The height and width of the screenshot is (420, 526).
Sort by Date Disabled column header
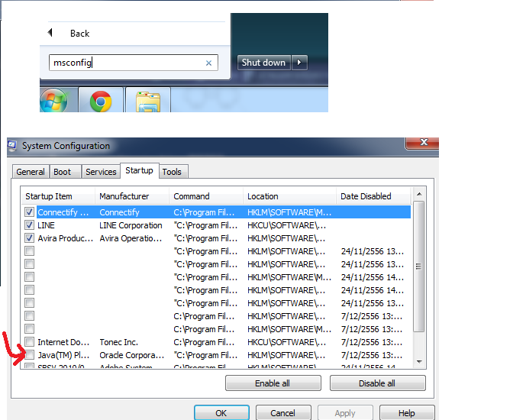pyautogui.click(x=373, y=196)
